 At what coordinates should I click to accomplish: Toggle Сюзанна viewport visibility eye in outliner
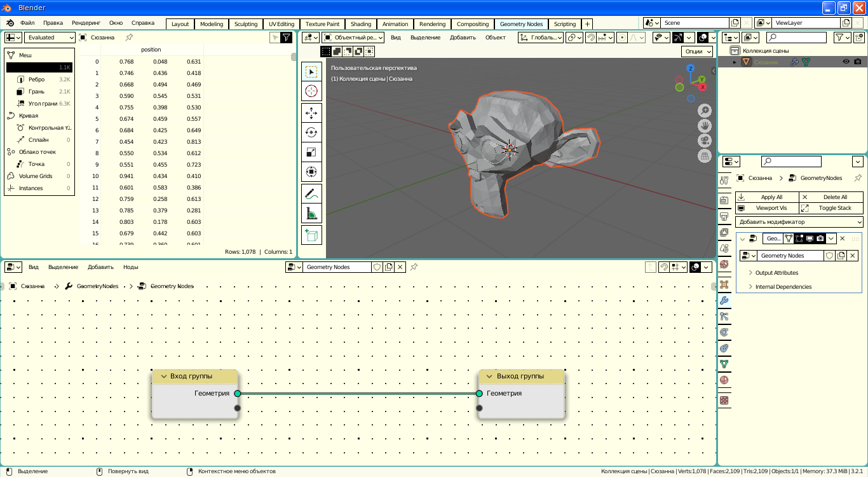click(846, 62)
